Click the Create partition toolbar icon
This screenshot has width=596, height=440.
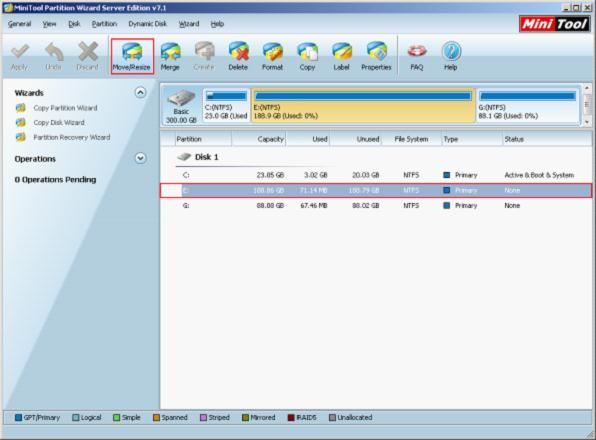(x=204, y=52)
